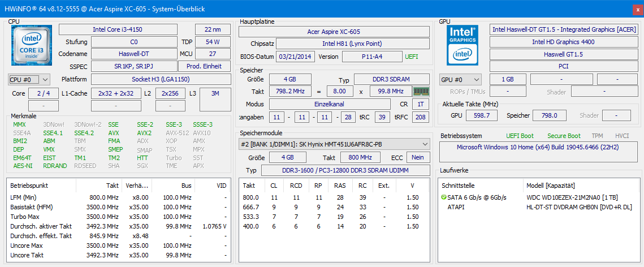
Task: Click the Betriebspunkt column header
Action: 28,186
